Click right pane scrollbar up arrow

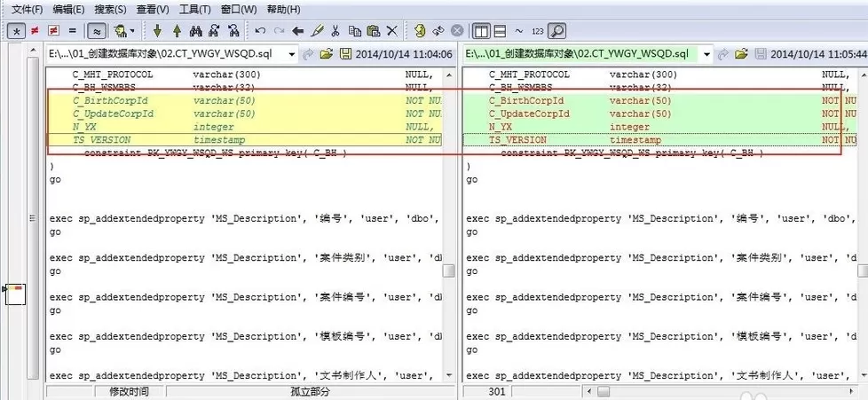[863, 75]
